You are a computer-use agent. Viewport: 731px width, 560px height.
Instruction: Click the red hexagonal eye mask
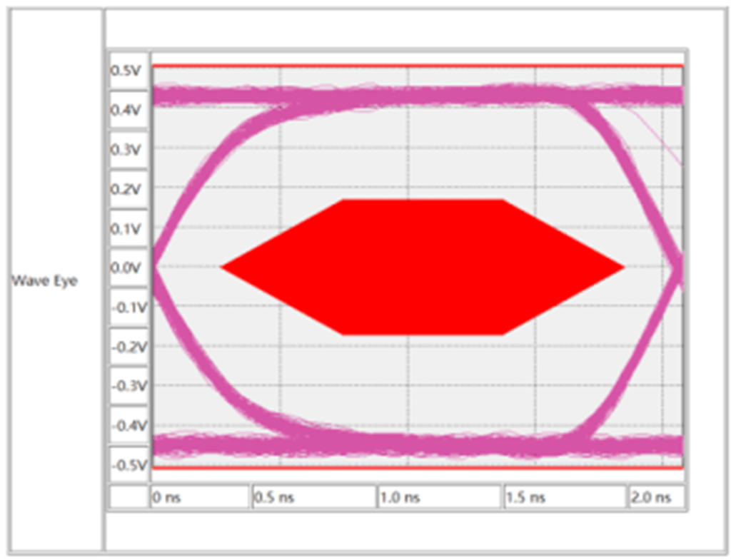pos(423,268)
